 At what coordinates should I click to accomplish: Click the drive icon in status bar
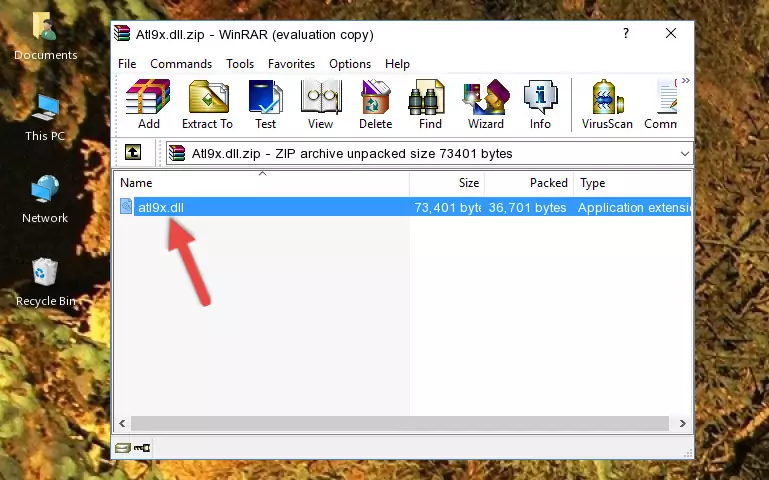[x=123, y=447]
